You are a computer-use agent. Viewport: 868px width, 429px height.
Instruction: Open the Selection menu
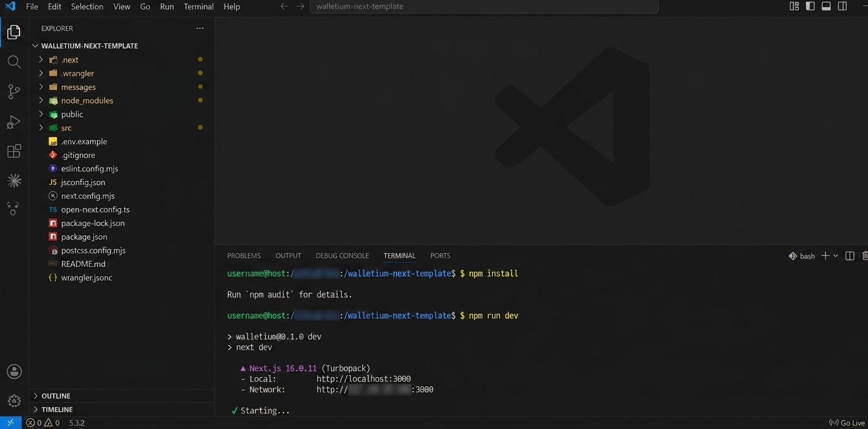[x=87, y=7]
